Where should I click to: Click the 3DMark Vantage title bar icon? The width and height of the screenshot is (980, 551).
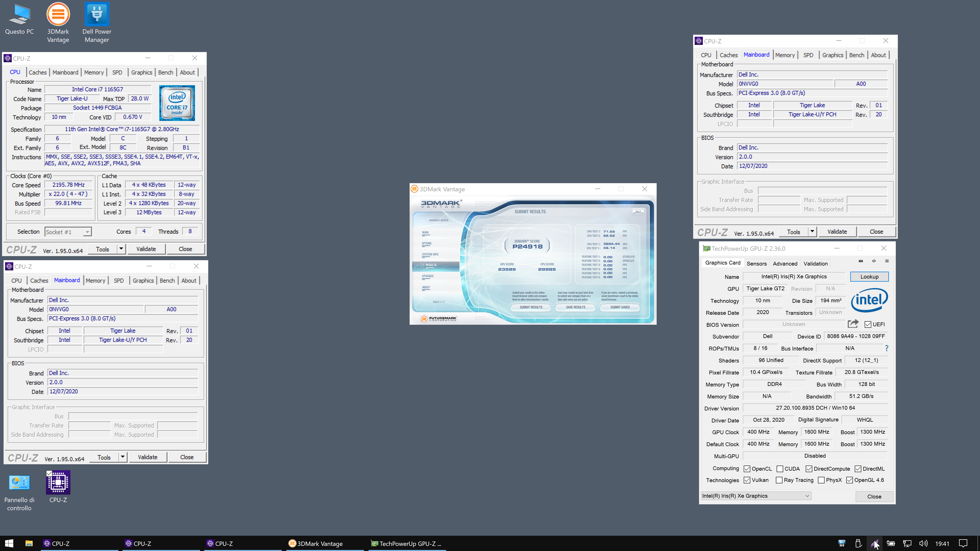click(x=415, y=189)
